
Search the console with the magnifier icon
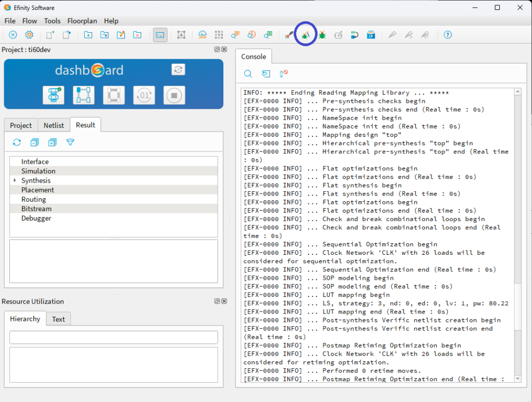[x=248, y=74]
